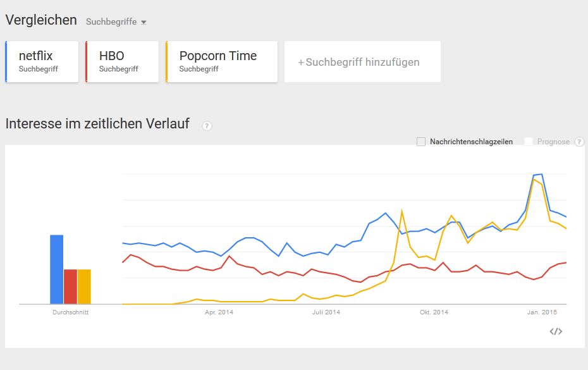The width and height of the screenshot is (588, 370).
Task: Select the HBO search term card
Action: click(122, 61)
